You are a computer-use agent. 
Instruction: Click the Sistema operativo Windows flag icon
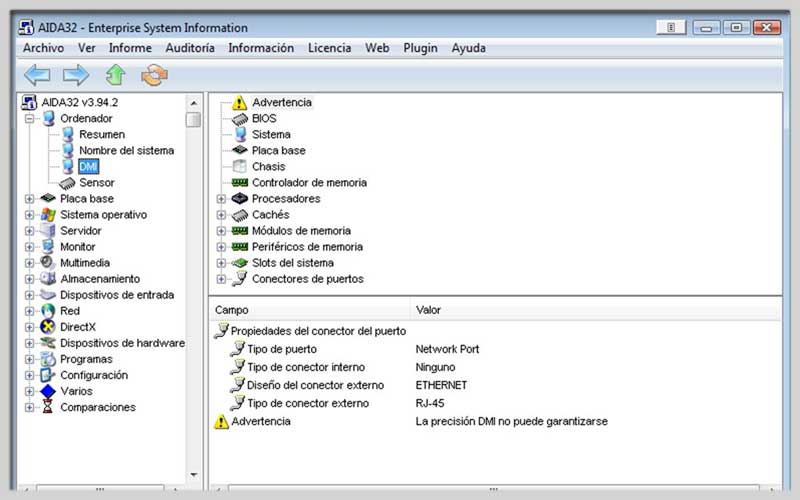[48, 215]
